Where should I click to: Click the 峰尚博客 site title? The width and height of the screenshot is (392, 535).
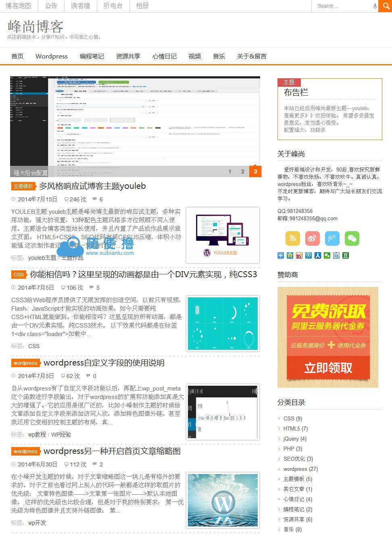35,26
